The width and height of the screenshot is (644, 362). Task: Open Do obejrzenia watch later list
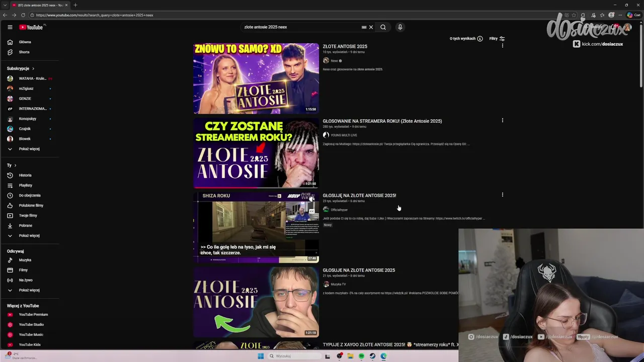coord(30,196)
